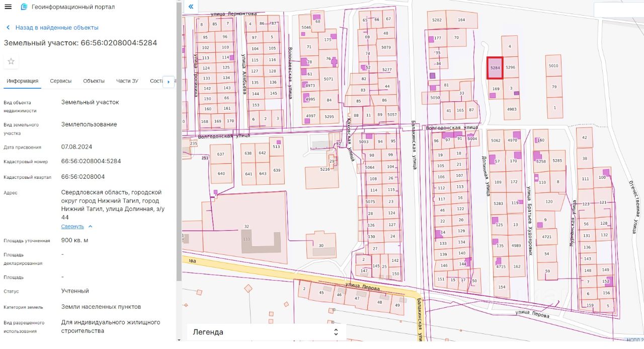644x349 pixels.
Task: Switch to the 'Сервисы' tab
Action: pos(60,81)
